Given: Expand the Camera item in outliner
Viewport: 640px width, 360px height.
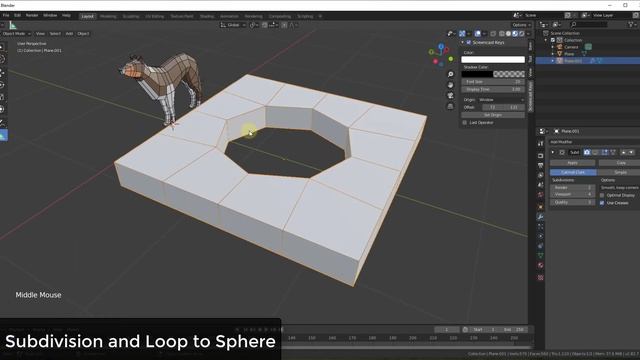Looking at the screenshot, I should [553, 47].
